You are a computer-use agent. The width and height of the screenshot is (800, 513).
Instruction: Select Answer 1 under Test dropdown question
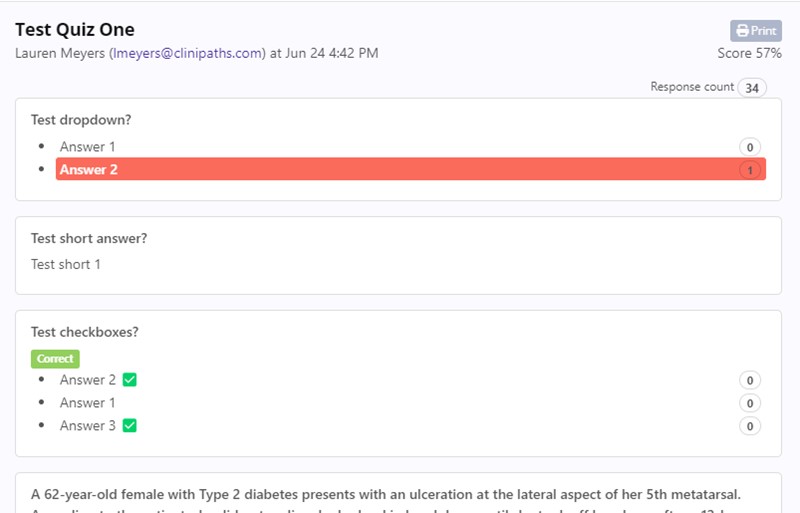point(88,147)
